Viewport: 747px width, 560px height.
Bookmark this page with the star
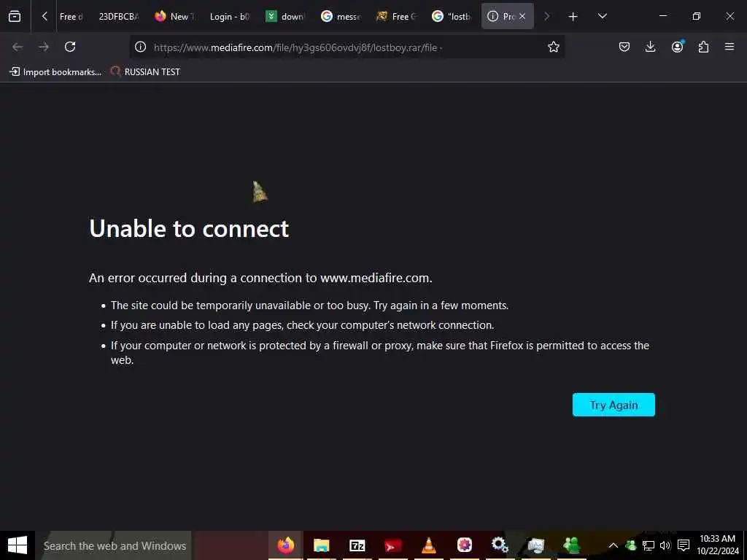tap(553, 47)
